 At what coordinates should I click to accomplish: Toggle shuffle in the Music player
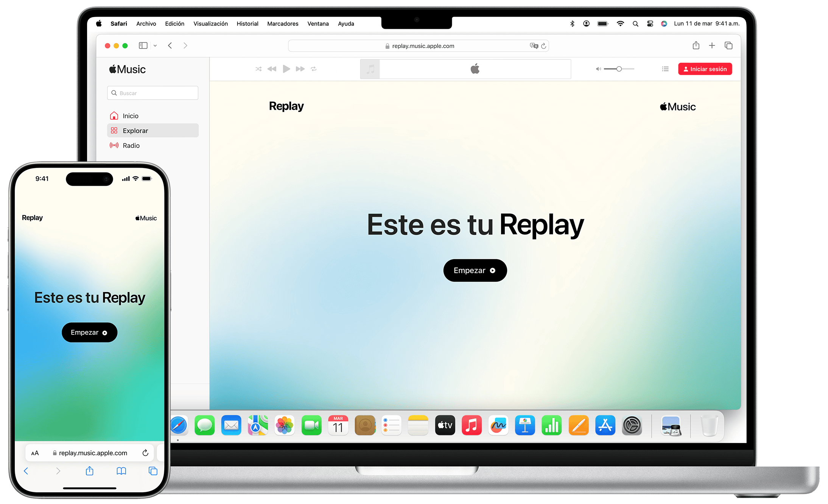click(x=258, y=69)
